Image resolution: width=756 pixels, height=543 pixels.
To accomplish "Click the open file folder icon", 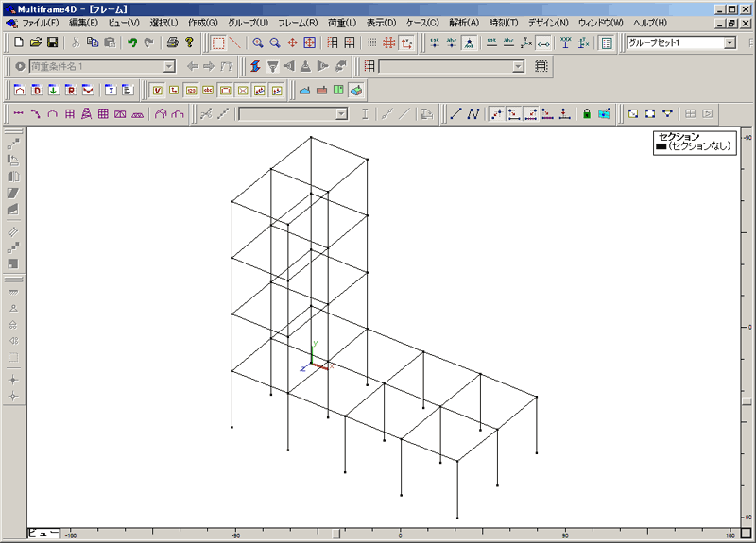I will coord(36,42).
